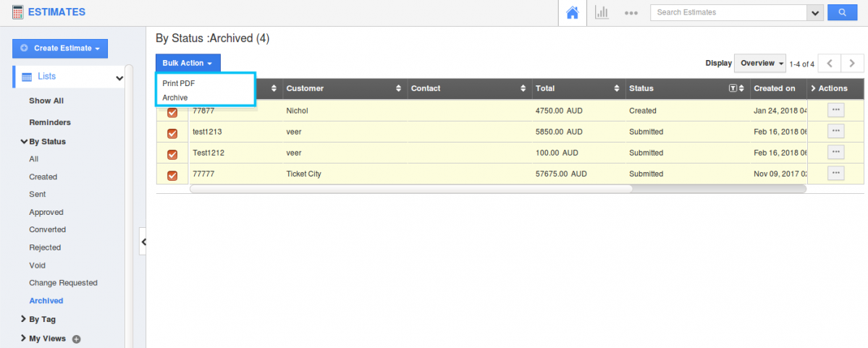Open Reminders list in sidebar
868x348 pixels.
click(50, 122)
